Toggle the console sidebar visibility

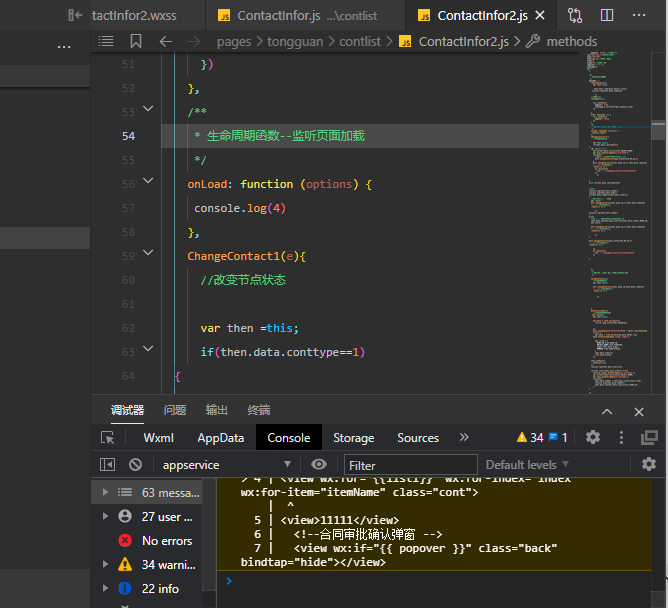click(107, 464)
